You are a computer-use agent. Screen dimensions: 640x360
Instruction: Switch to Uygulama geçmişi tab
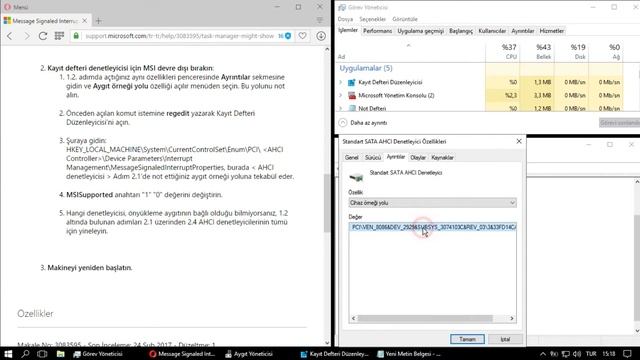point(420,31)
